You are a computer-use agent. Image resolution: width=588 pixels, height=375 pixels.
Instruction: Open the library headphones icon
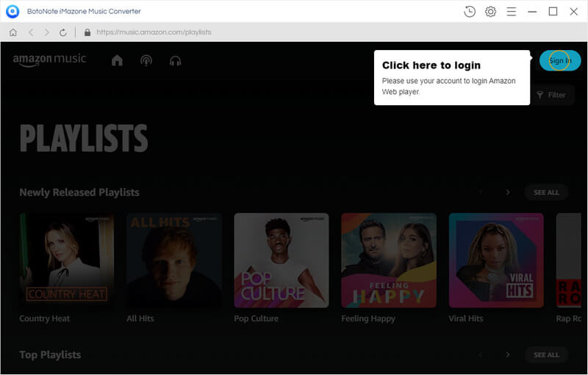(175, 60)
